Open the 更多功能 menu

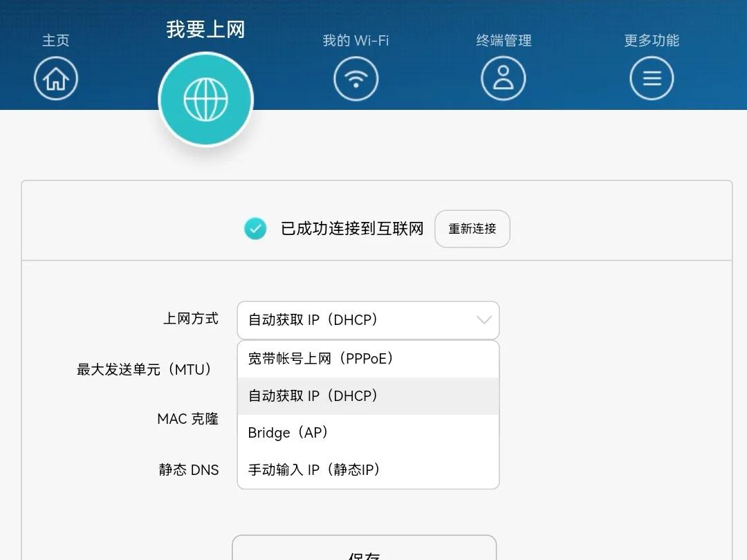[x=651, y=40]
